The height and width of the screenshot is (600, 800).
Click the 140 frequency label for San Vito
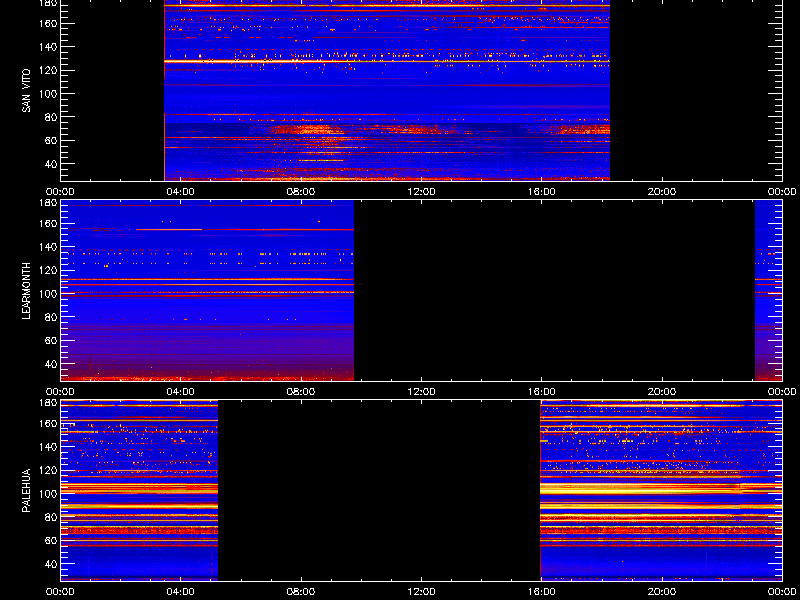(48, 47)
